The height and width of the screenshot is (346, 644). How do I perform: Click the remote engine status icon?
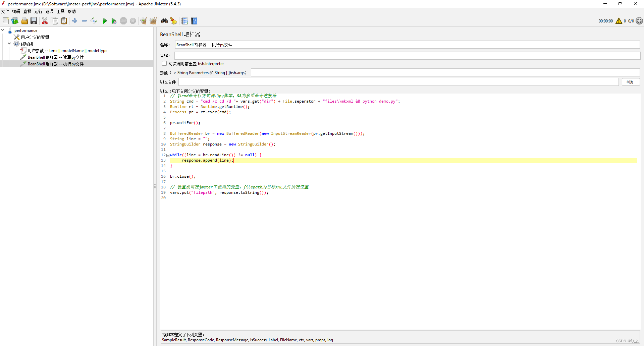pos(639,21)
